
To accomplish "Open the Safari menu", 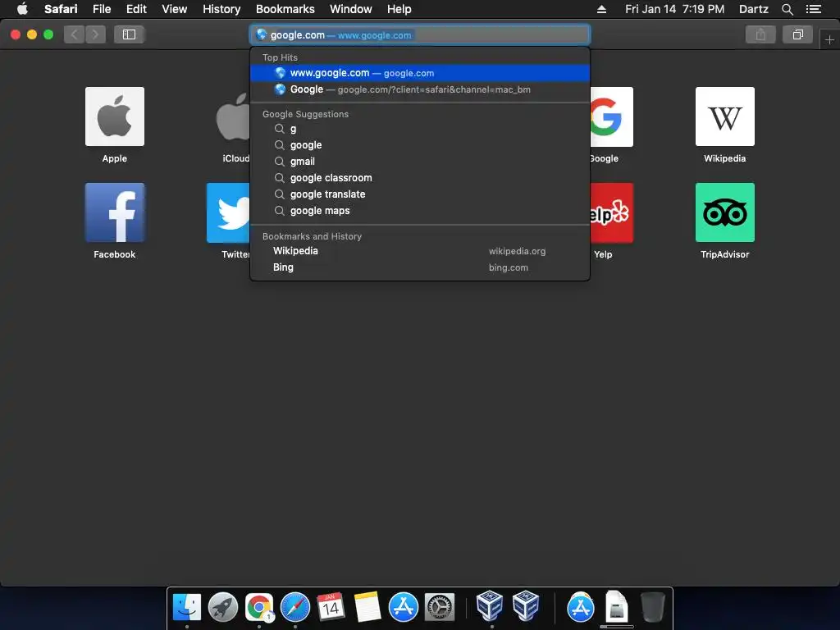I will [x=61, y=9].
